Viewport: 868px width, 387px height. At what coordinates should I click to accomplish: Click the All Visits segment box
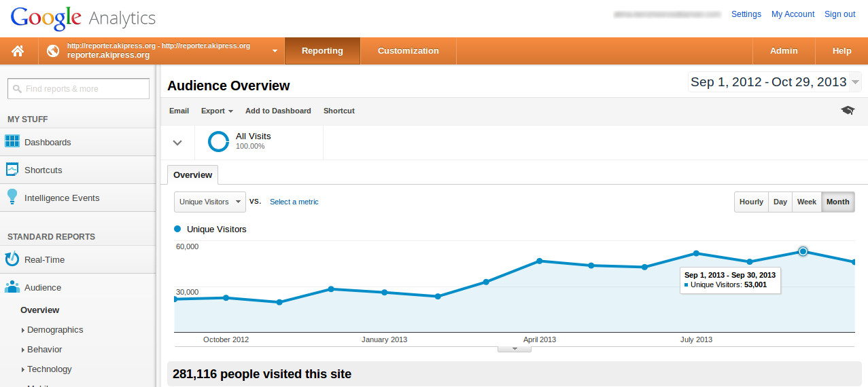click(x=259, y=143)
